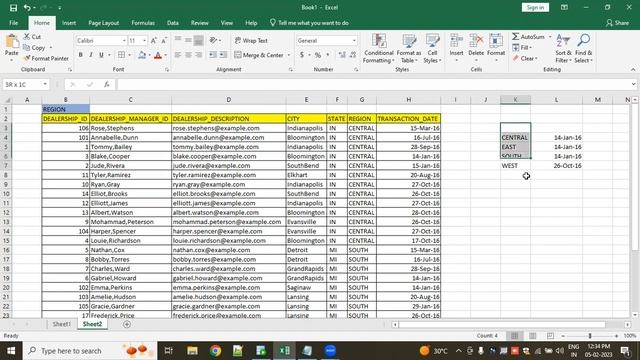The height and width of the screenshot is (360, 640).
Task: Click the Save icon in title bar
Action: click(13, 7)
